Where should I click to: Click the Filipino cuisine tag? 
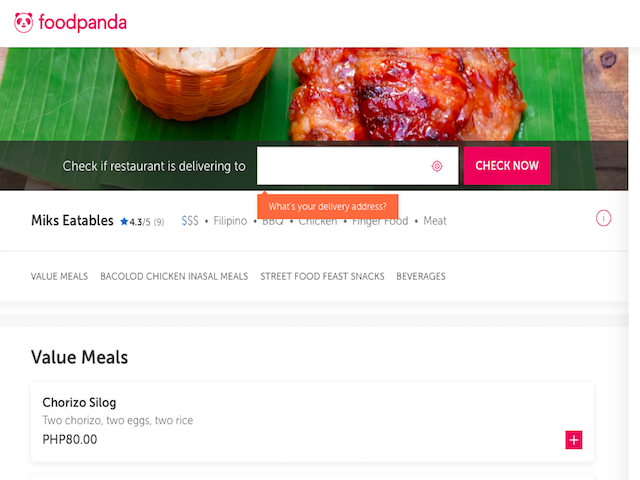pos(230,221)
